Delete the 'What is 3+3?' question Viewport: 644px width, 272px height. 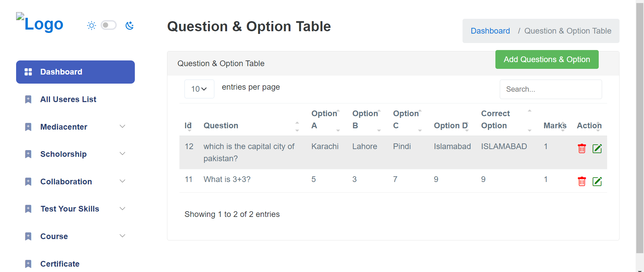(582, 181)
